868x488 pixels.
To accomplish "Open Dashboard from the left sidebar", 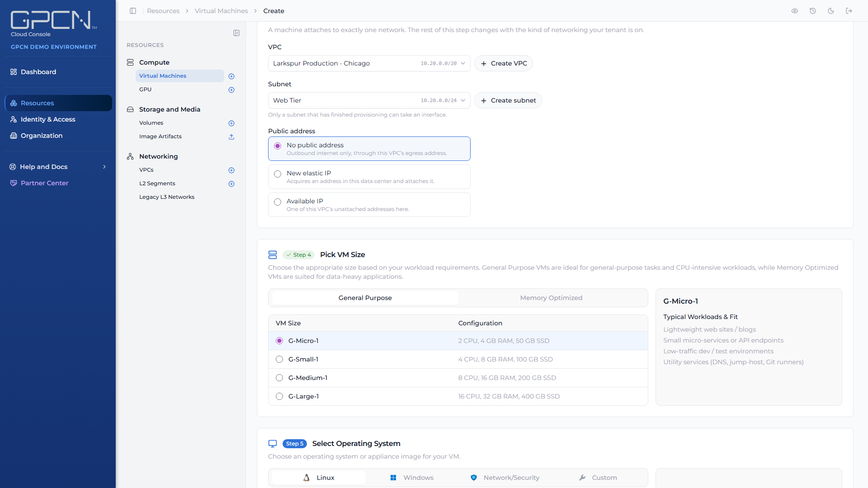I will coord(58,72).
